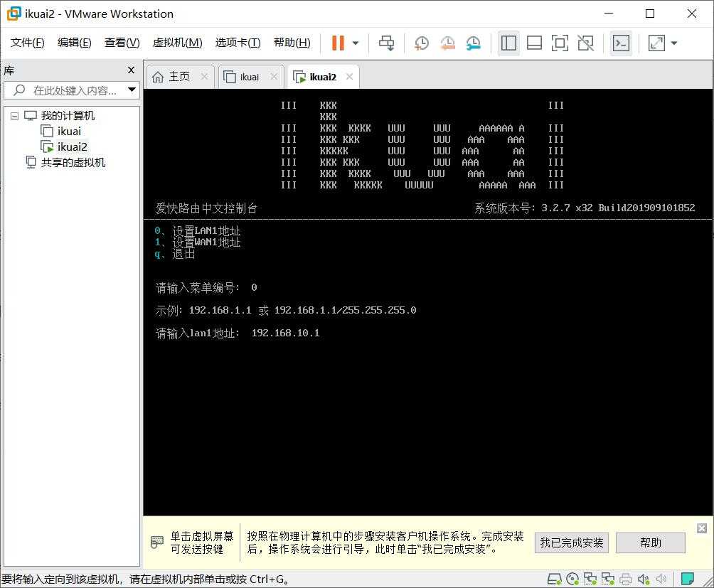
Task: Click the keyboard hint icon in the yellow bar
Action: click(156, 542)
